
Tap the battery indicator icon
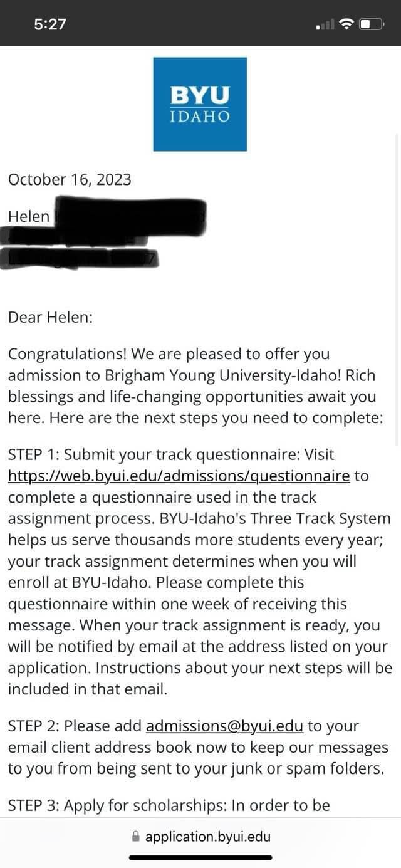coord(370,23)
